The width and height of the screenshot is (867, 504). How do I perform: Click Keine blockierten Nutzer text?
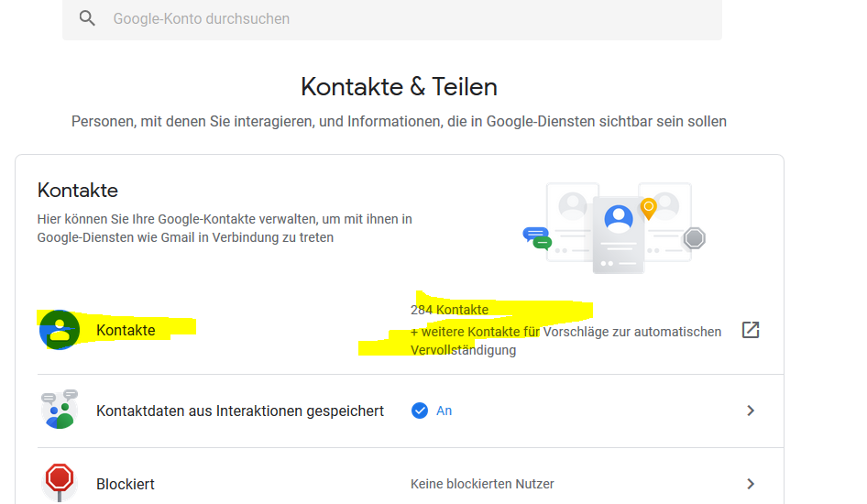(482, 484)
